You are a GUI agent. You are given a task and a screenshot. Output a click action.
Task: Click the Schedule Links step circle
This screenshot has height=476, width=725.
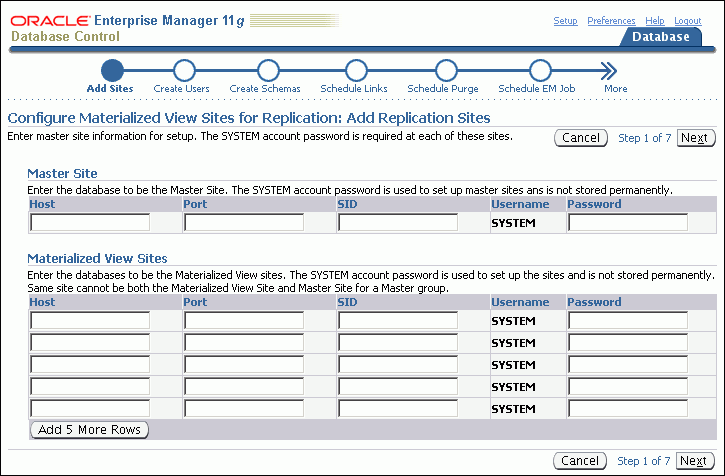[356, 71]
